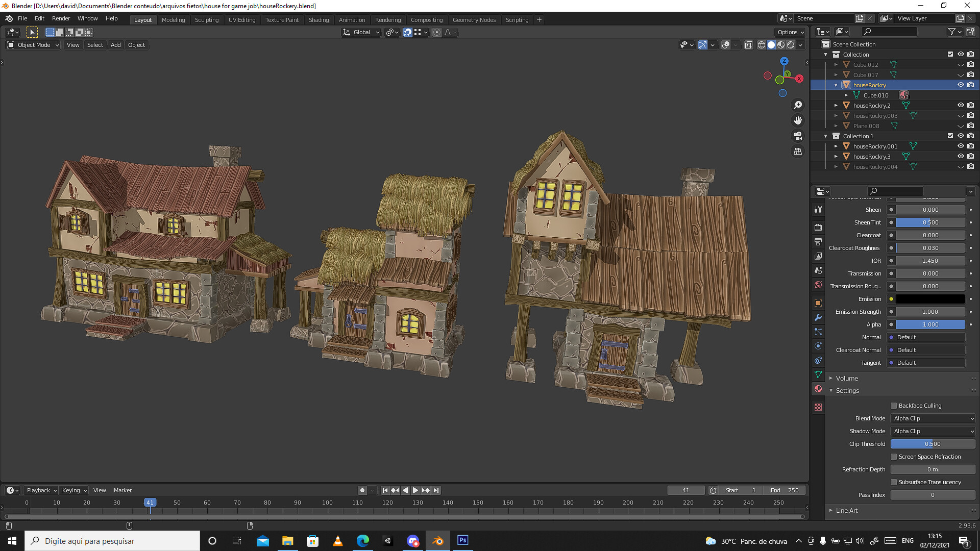Click the Emission color swatch
Viewport: 980px width, 551px height.
coord(930,299)
